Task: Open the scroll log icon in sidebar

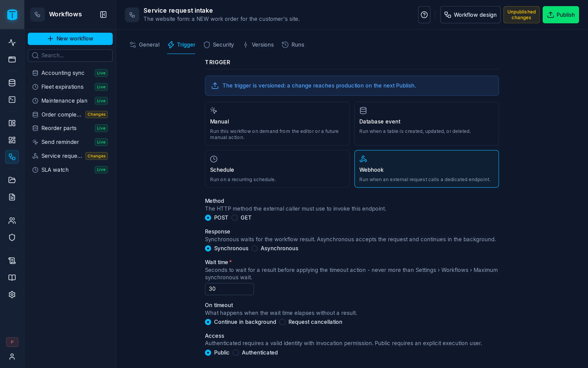Action: pos(12,261)
